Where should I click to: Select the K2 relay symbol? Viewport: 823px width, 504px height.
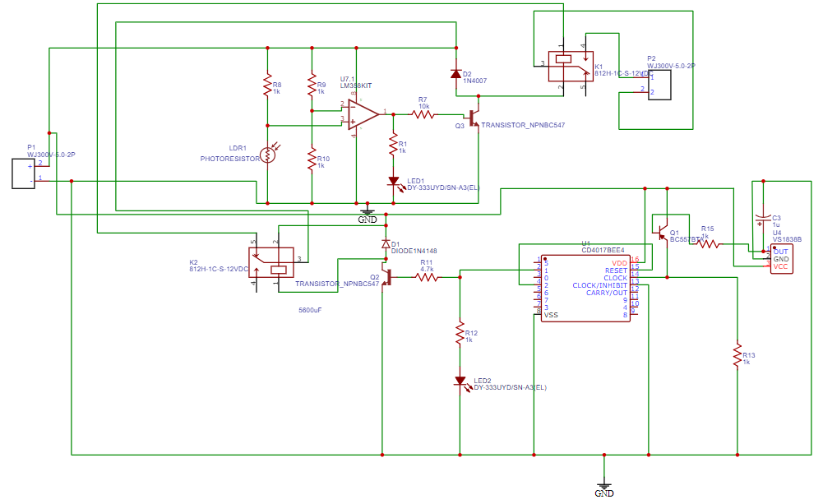click(270, 262)
